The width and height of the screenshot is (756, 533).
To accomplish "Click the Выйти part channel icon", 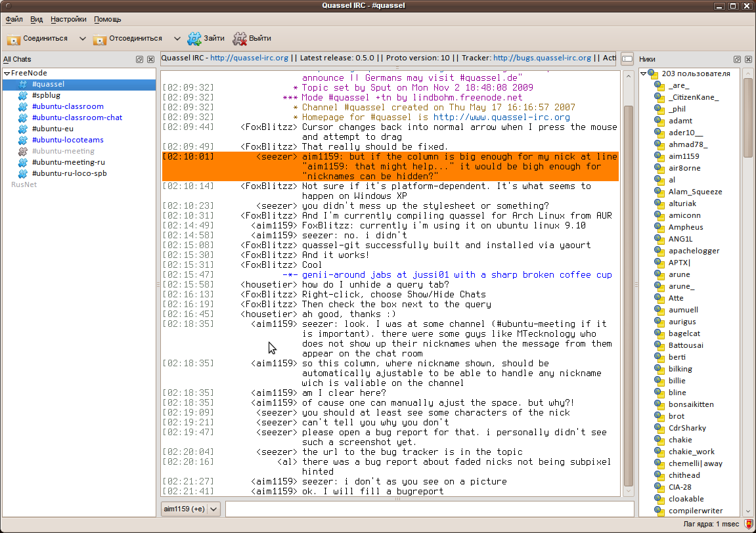I will pyautogui.click(x=240, y=39).
